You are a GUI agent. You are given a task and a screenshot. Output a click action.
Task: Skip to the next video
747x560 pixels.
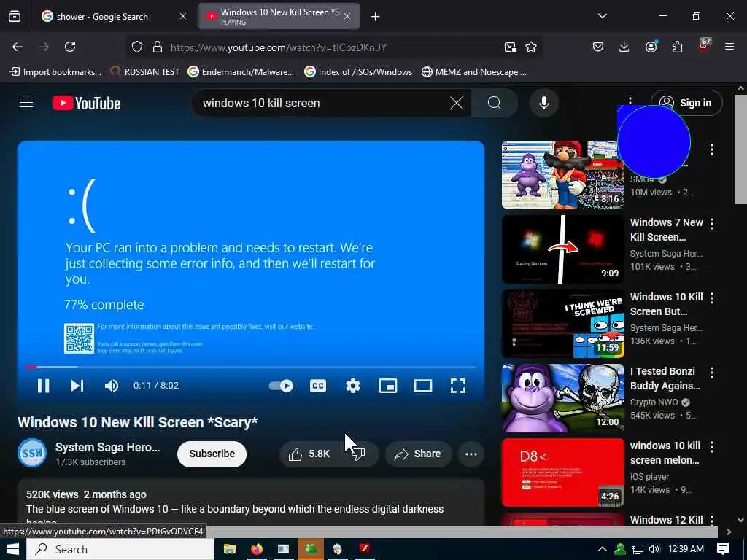[77, 386]
